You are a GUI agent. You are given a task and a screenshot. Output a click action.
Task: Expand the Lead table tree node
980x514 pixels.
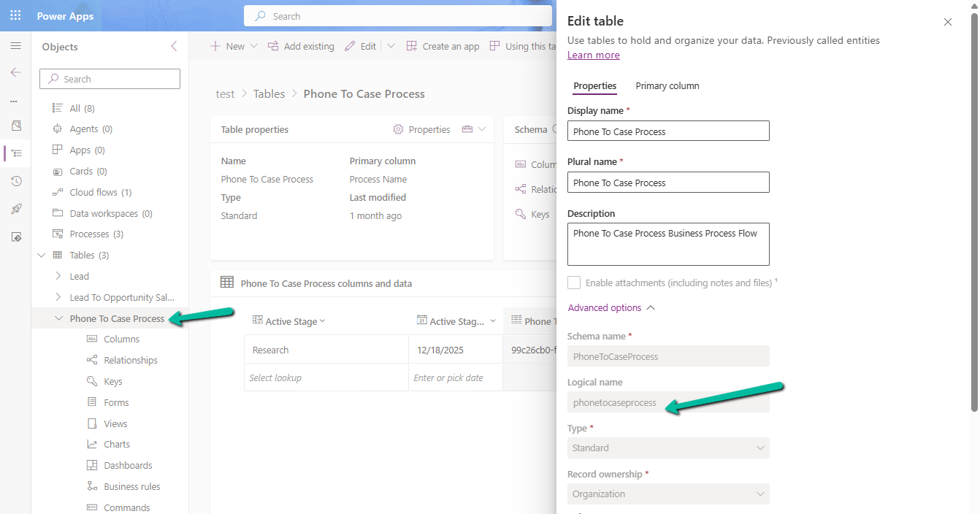tap(58, 276)
